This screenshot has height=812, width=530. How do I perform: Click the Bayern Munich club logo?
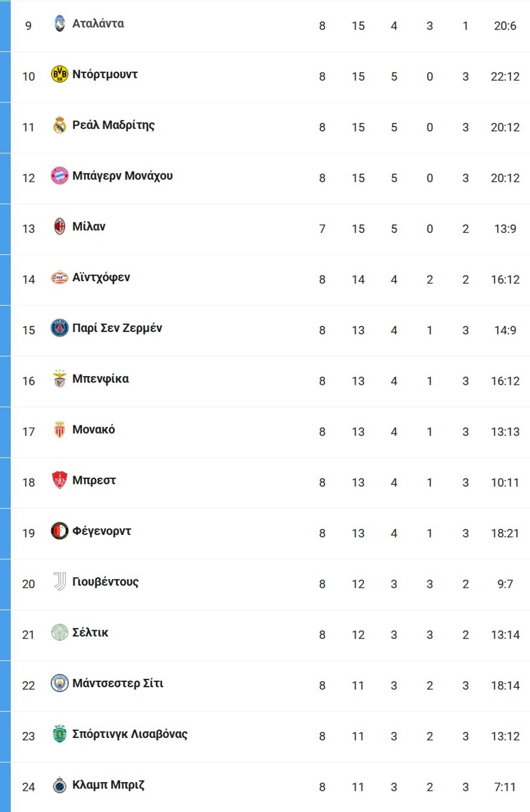pyautogui.click(x=59, y=175)
